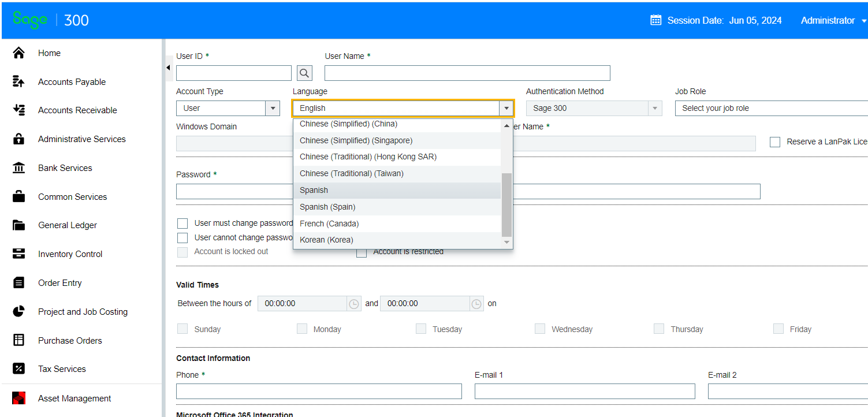Open the end time clock picker
Viewport: 868px width, 417px height.
[476, 304]
